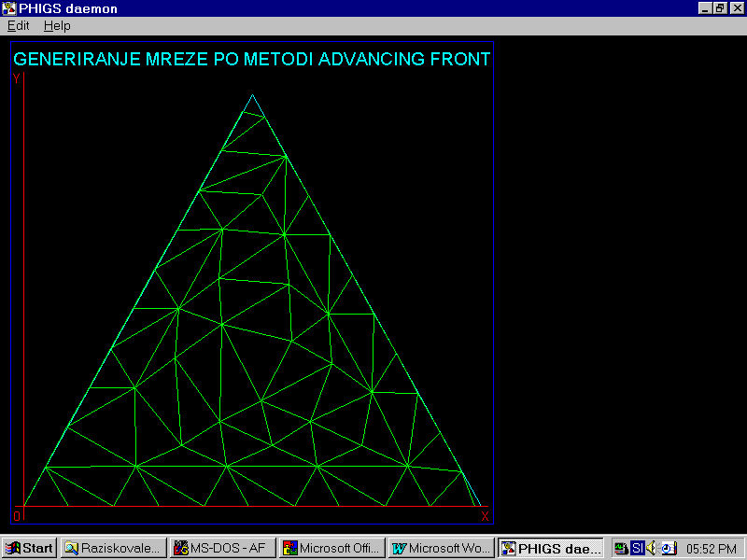This screenshot has width=747, height=560.
Task: Switch to the Raziskovalec taskbar window
Action: click(114, 548)
